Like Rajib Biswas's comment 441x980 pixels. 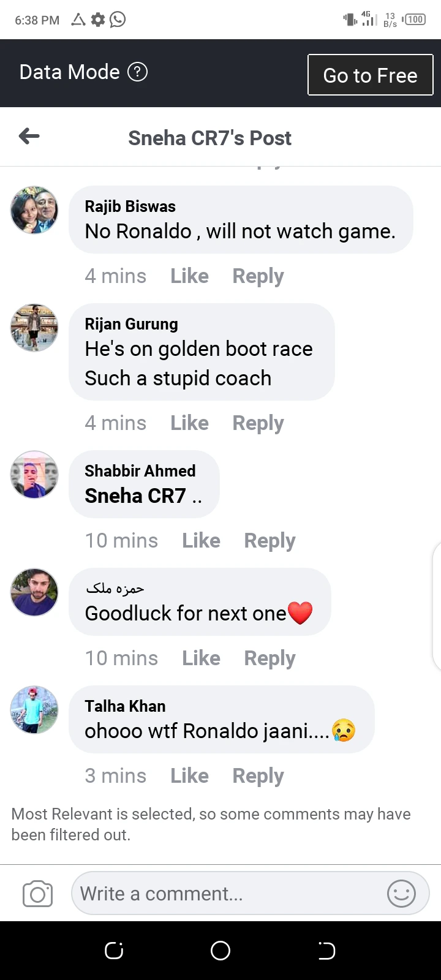(x=189, y=276)
